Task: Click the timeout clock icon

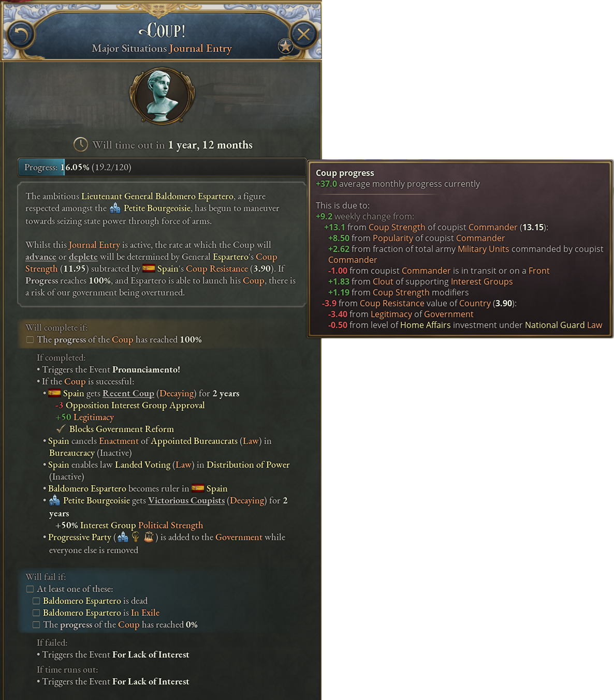Action: coord(81,144)
